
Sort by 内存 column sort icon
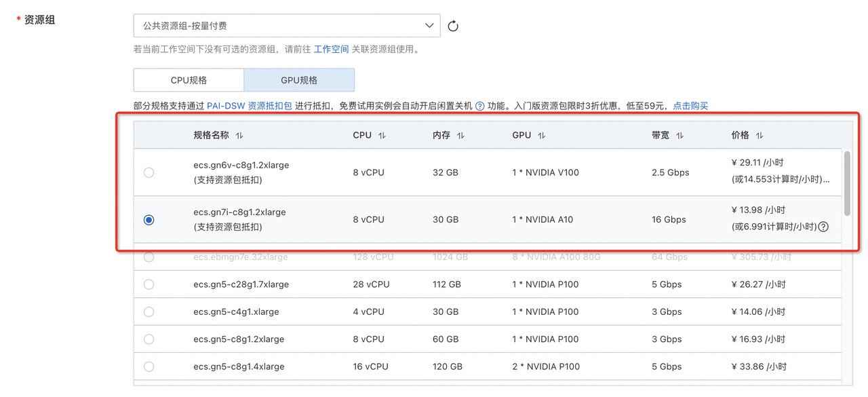(460, 136)
